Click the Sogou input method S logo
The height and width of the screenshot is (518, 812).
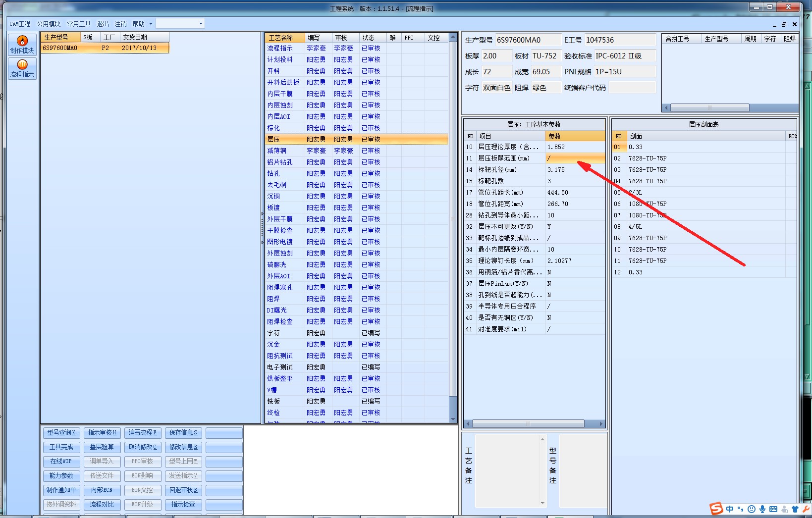pyautogui.click(x=716, y=509)
